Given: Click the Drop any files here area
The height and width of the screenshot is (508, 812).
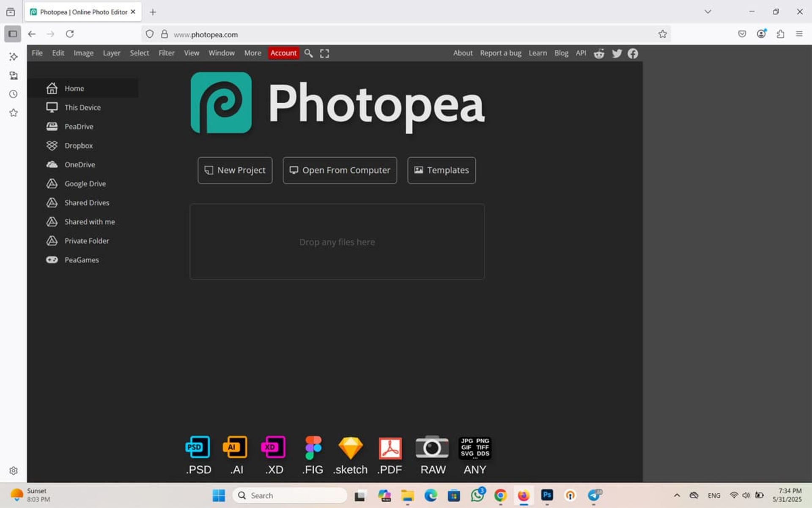Looking at the screenshot, I should pos(337,242).
